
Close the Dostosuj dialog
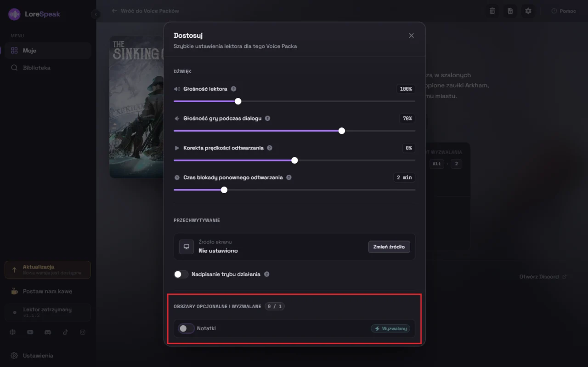(411, 35)
